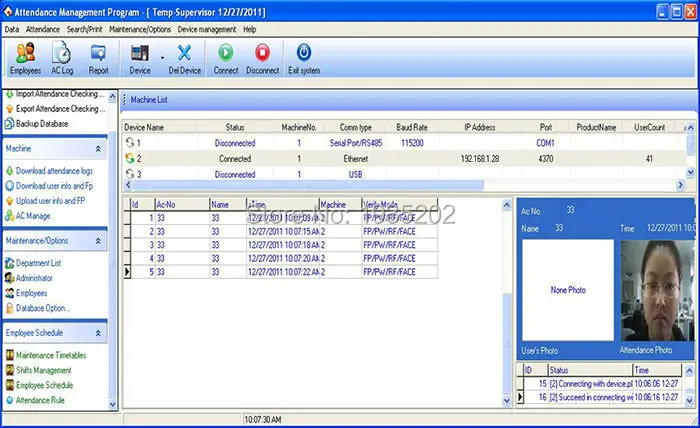Click the Database Option icon
This screenshot has height=428, width=700.
[x=9, y=308]
